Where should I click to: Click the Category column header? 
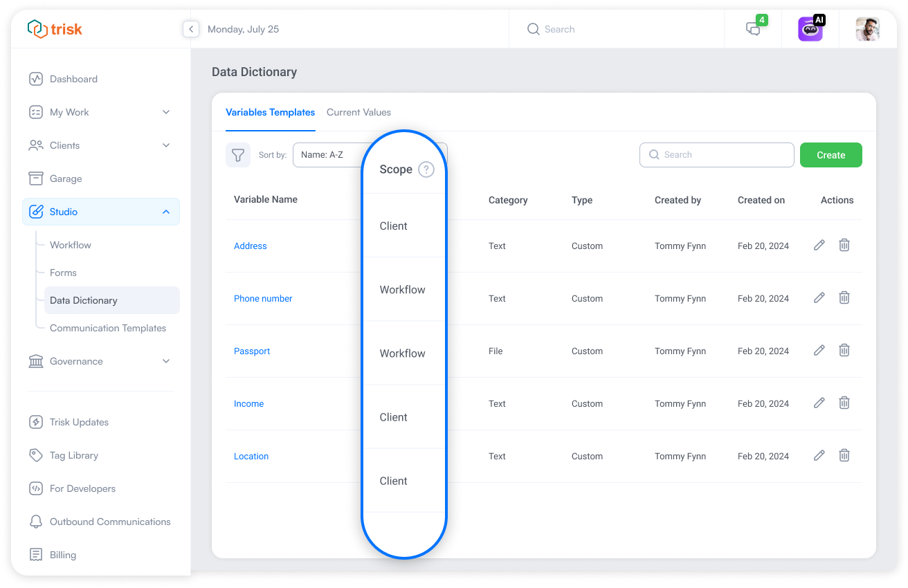[x=508, y=200]
